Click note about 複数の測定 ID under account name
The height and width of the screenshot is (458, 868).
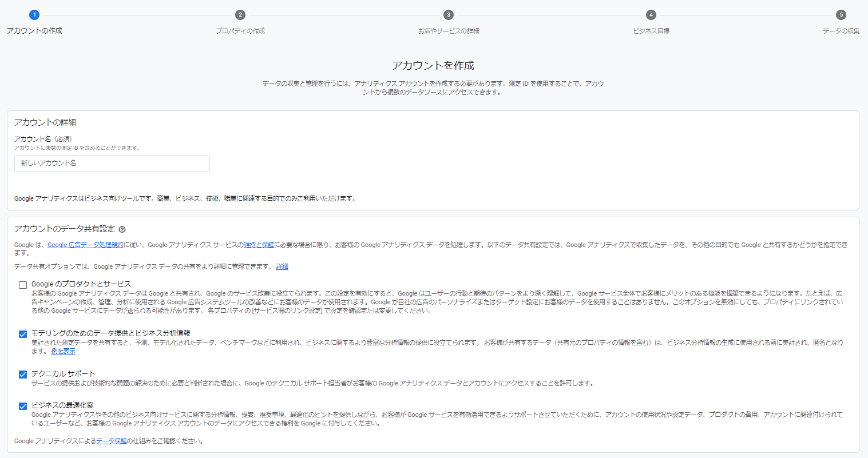77,148
